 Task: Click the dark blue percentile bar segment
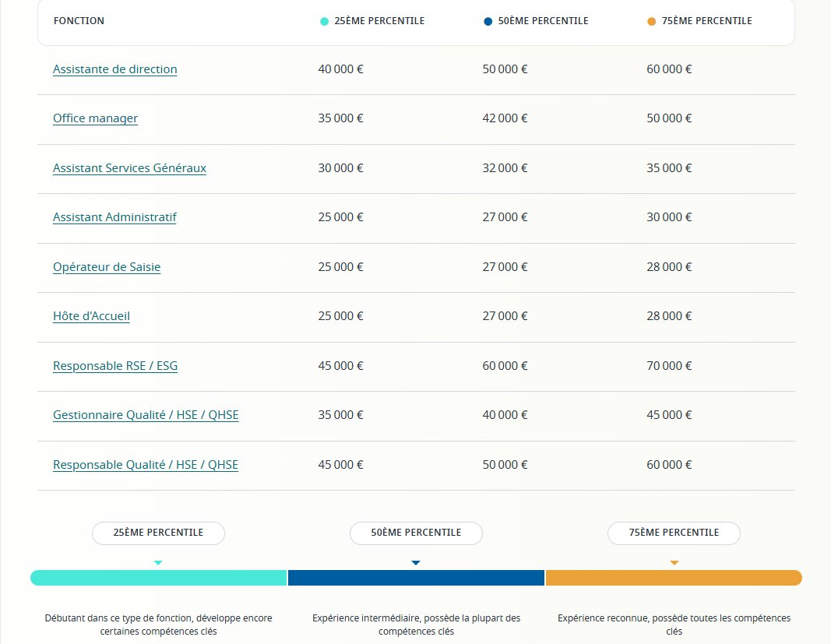pos(416,578)
